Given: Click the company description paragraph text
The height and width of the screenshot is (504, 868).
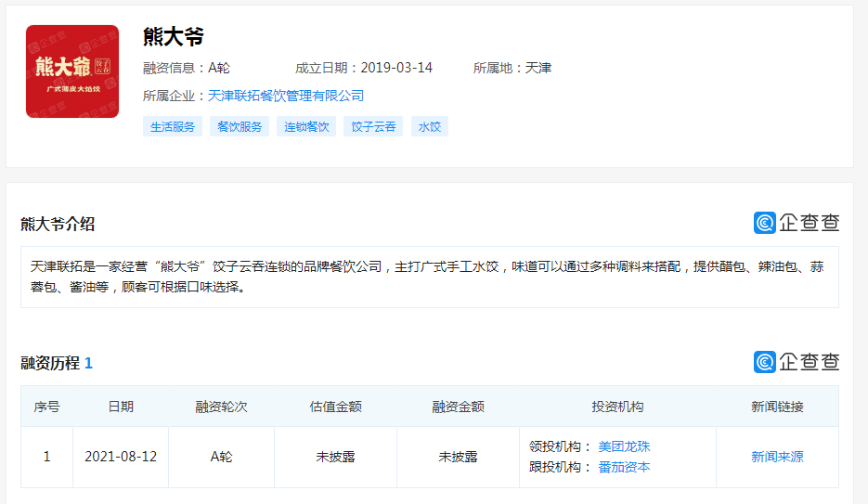Looking at the screenshot, I should [x=427, y=277].
